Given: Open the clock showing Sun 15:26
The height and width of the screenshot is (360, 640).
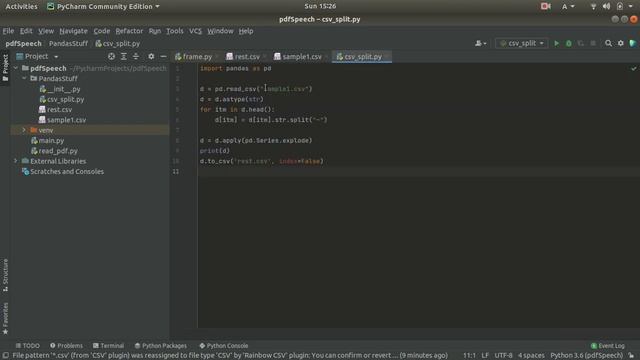Looking at the screenshot, I should pos(320,6).
